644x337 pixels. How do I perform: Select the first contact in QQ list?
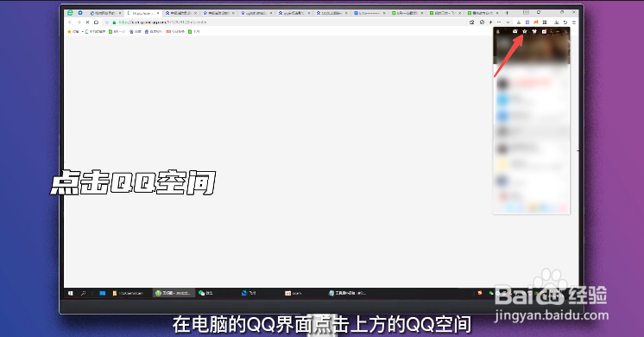532,84
